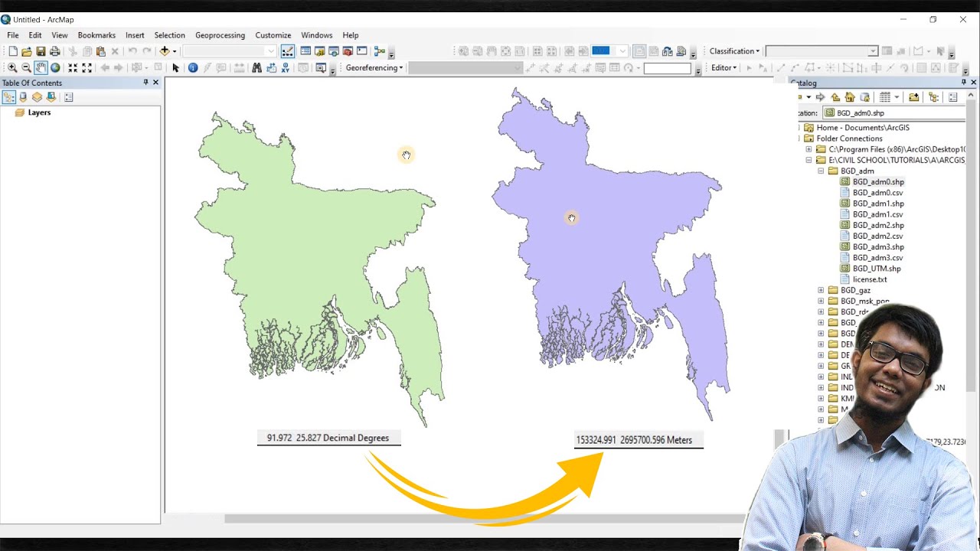Collapse the BGD_adm folder

point(821,171)
